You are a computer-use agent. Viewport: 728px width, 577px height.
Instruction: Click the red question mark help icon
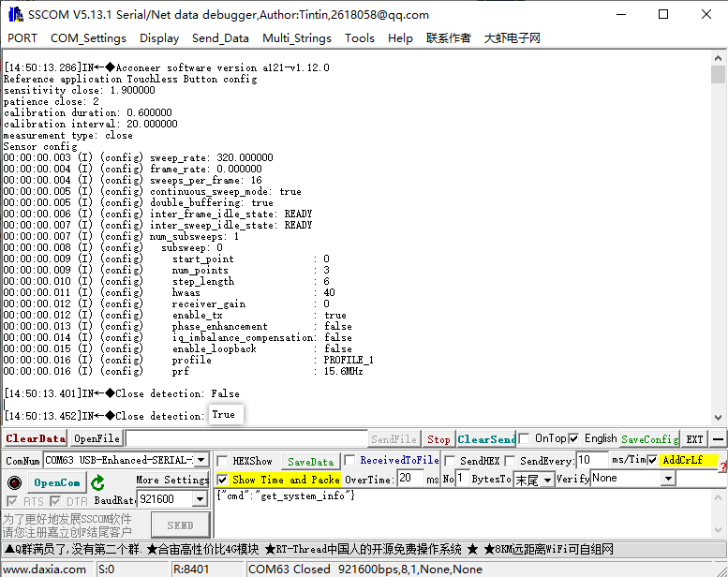pyautogui.click(x=722, y=466)
